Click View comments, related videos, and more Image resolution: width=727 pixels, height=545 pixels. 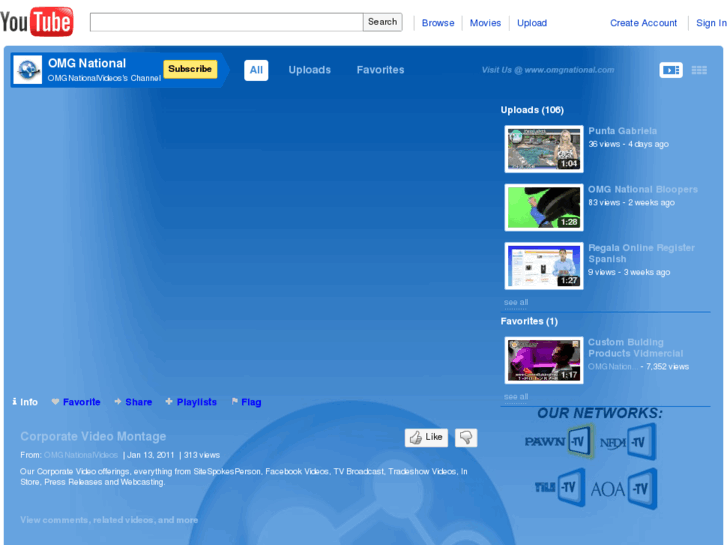pos(109,520)
